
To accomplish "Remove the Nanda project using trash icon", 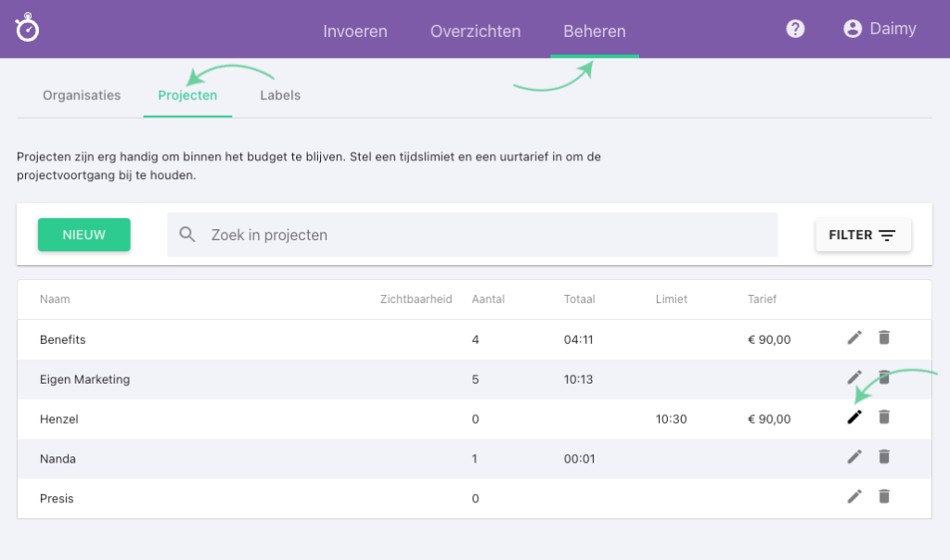I will pos(884,456).
